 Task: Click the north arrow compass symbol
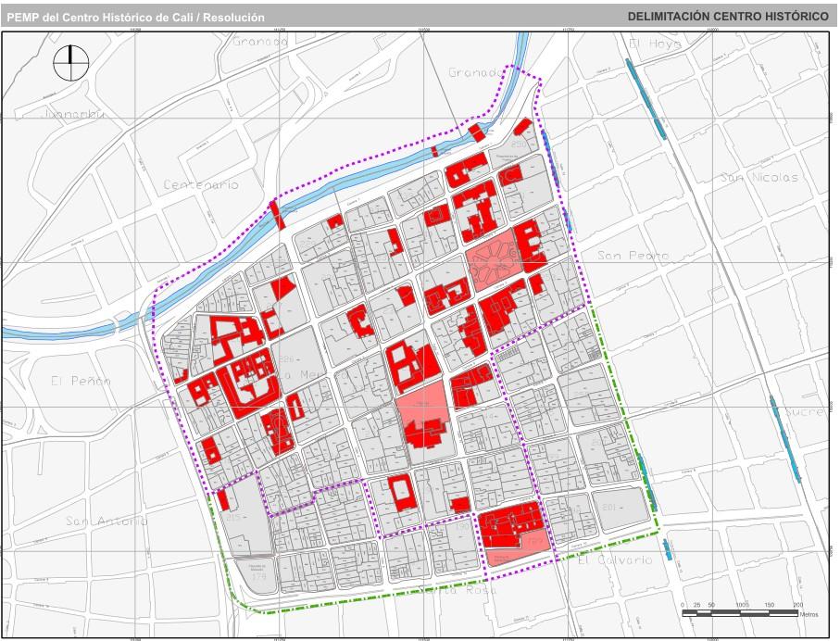pos(70,64)
